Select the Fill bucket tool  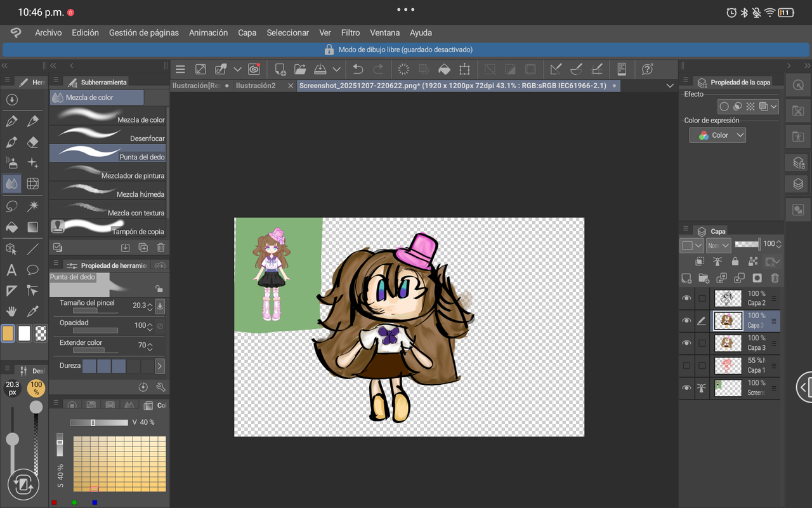tap(11, 227)
